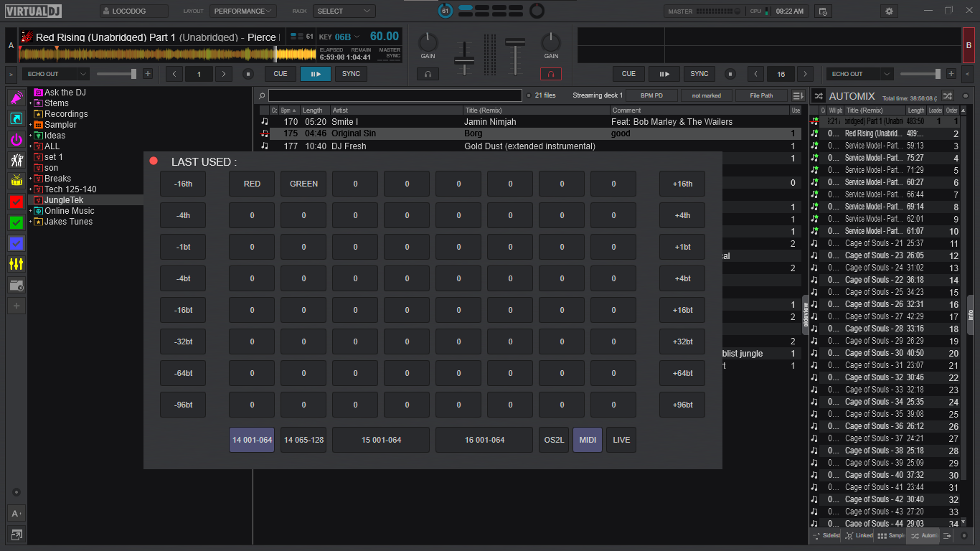This screenshot has height=551, width=980.
Task: Click the pink microphone icon in left sidebar
Action: click(x=17, y=97)
